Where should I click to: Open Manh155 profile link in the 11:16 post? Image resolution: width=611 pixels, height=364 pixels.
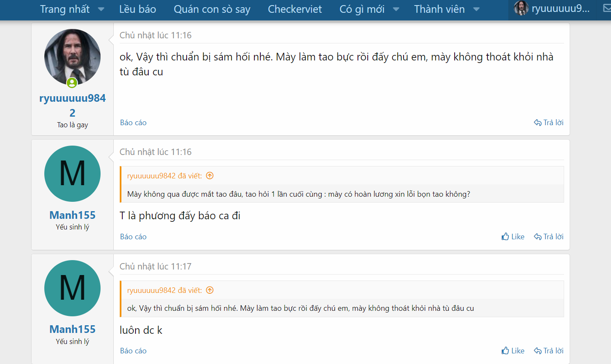tap(72, 215)
